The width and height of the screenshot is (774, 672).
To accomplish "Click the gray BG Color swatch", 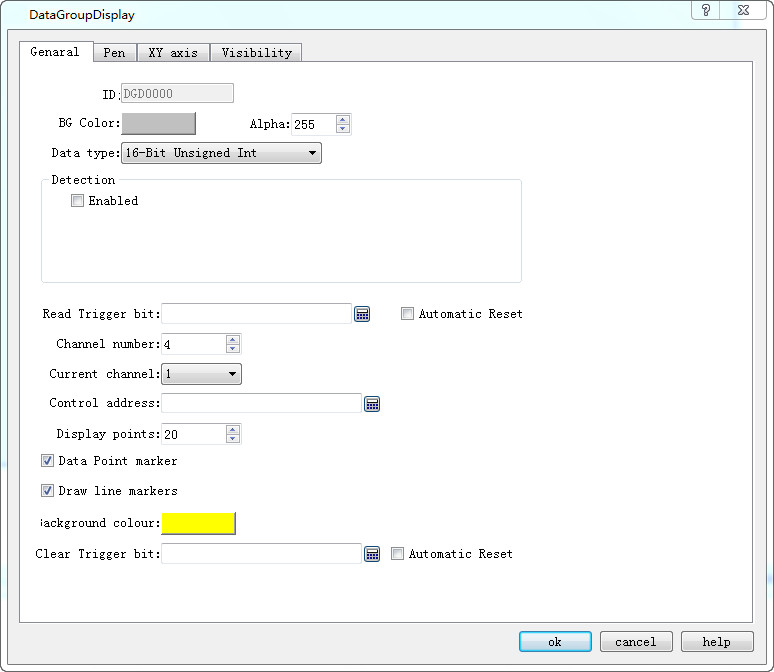I will click(x=158, y=124).
